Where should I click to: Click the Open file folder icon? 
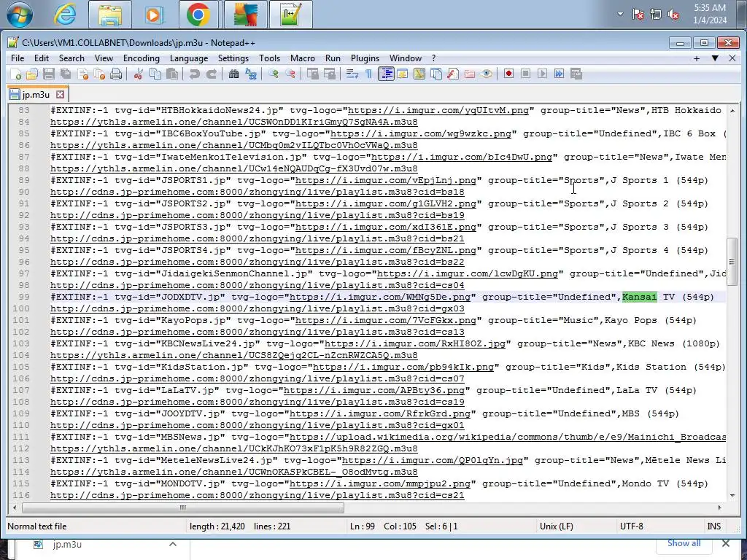coord(32,74)
